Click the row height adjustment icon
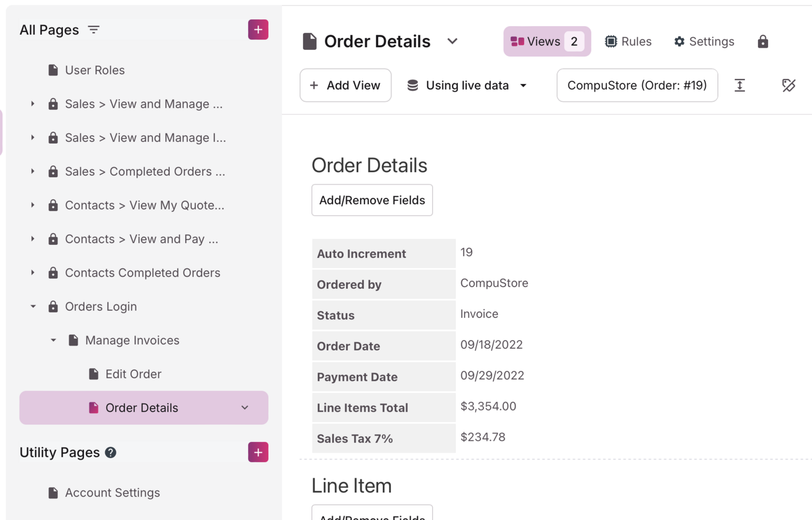The image size is (812, 520). [x=739, y=85]
